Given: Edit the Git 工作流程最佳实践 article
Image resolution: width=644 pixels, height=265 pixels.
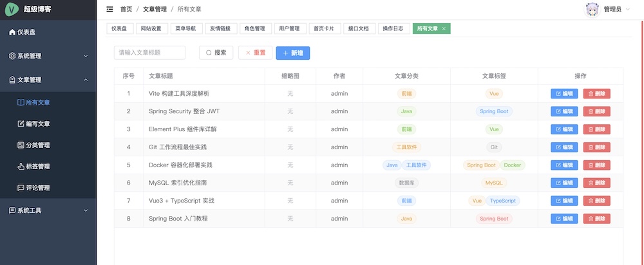Looking at the screenshot, I should click(x=564, y=147).
